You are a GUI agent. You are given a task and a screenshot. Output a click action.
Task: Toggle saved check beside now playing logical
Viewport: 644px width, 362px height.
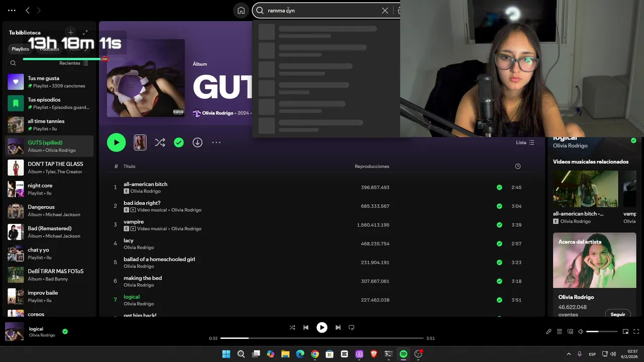coord(65,331)
